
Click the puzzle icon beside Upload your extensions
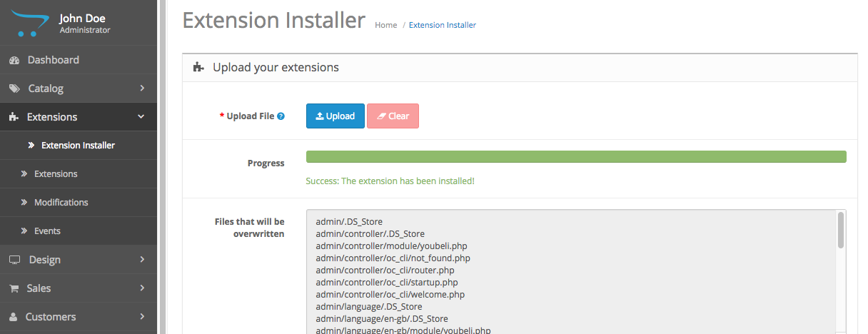coord(199,68)
